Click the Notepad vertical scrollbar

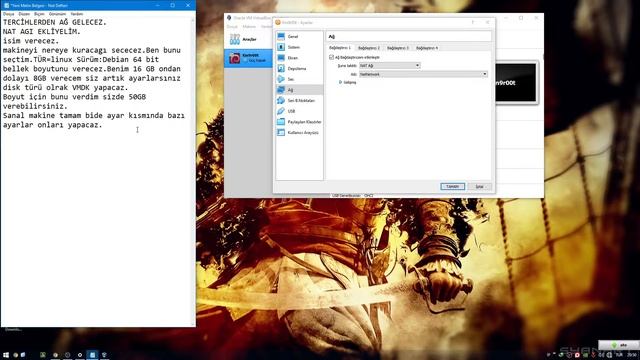pyautogui.click(x=193, y=171)
